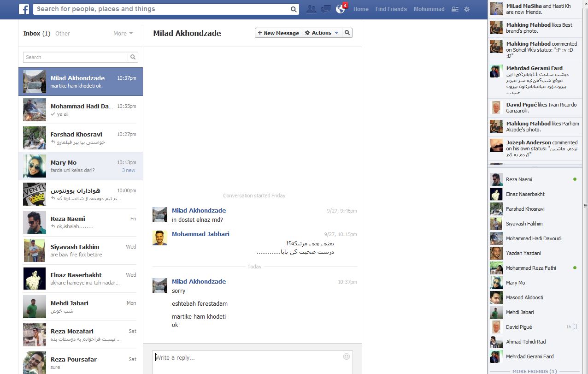Open Siyavash Fakhim conversation in inbox
This screenshot has width=588, height=374.
(x=81, y=250)
